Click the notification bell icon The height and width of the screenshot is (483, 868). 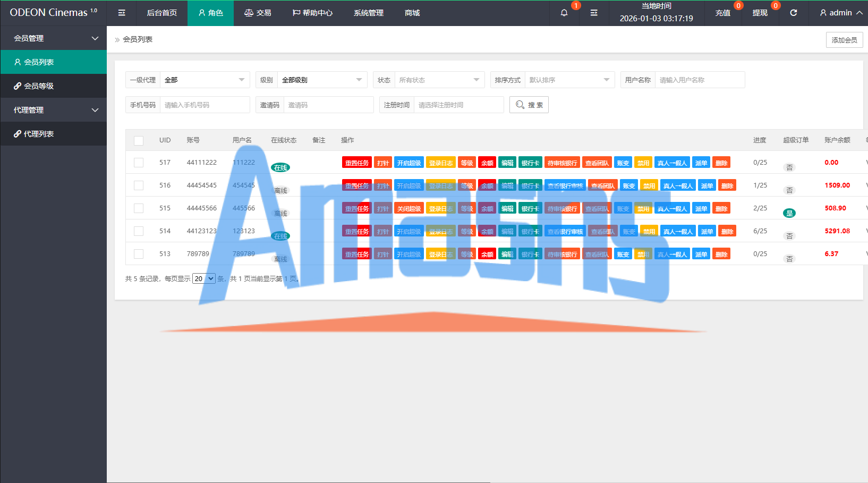[564, 13]
